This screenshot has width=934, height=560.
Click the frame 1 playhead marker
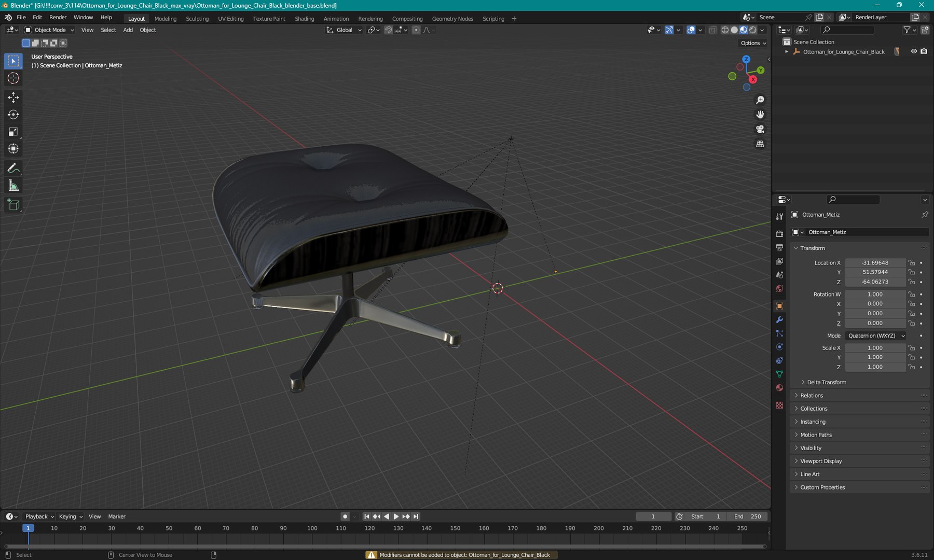point(28,528)
